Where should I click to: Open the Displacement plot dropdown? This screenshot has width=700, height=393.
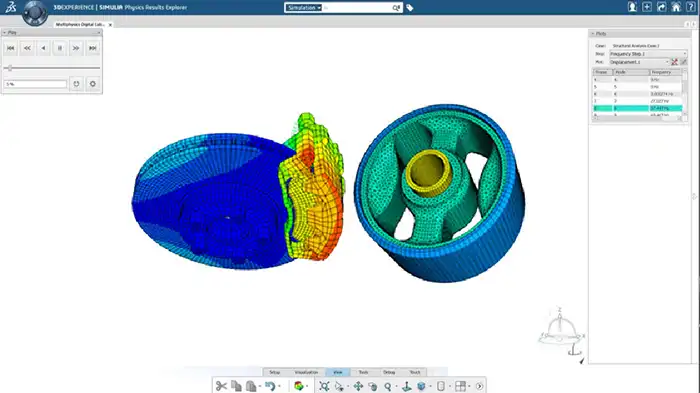pos(639,62)
